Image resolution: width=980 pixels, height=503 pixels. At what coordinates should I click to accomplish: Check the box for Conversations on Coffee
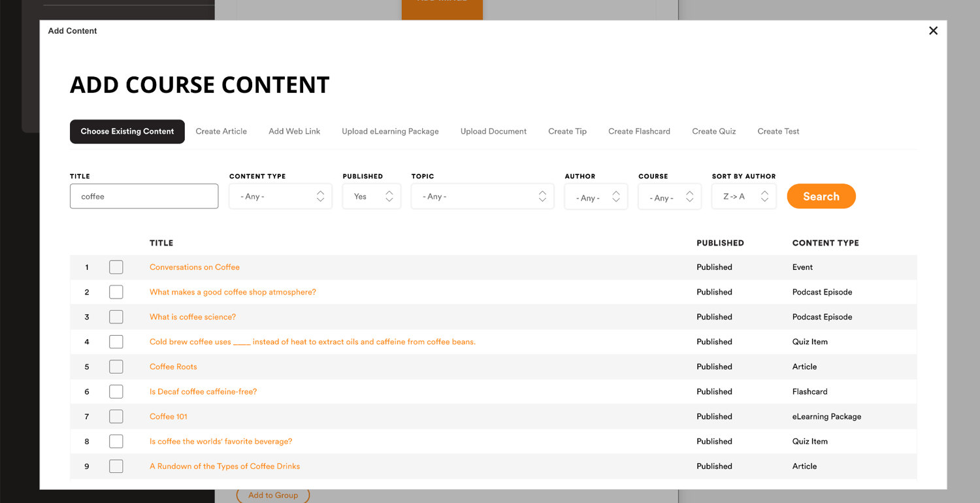coord(116,267)
